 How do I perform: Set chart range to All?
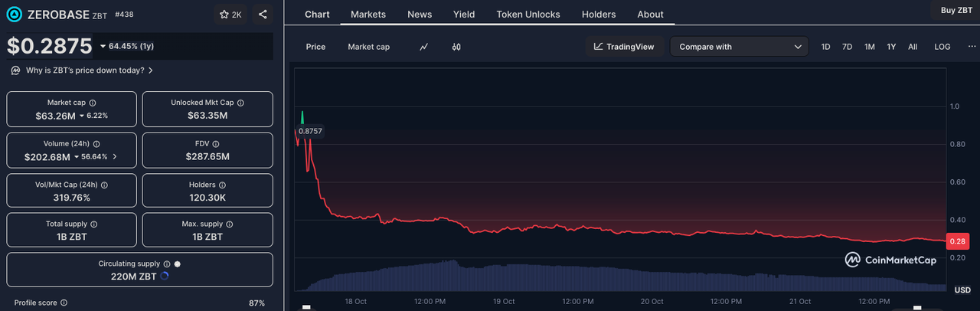[913, 47]
